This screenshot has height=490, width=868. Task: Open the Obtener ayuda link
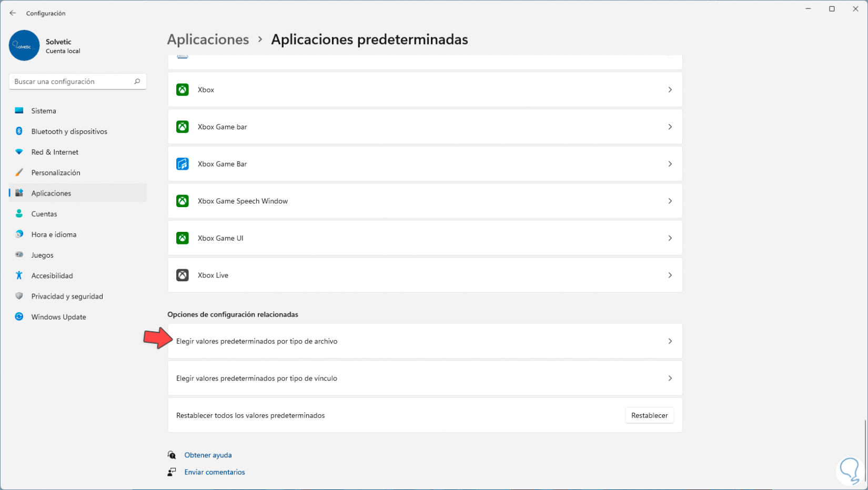coord(208,455)
